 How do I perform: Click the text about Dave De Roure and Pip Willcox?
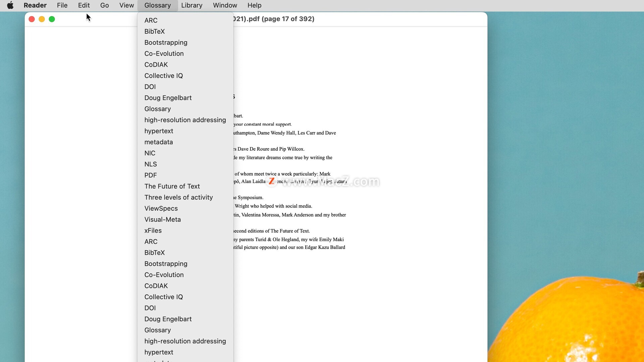pos(269,149)
